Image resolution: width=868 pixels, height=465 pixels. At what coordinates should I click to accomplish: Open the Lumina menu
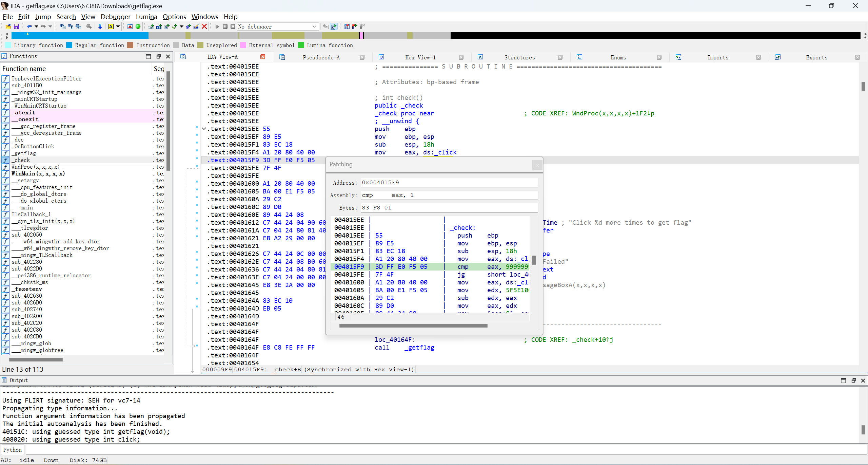(146, 17)
